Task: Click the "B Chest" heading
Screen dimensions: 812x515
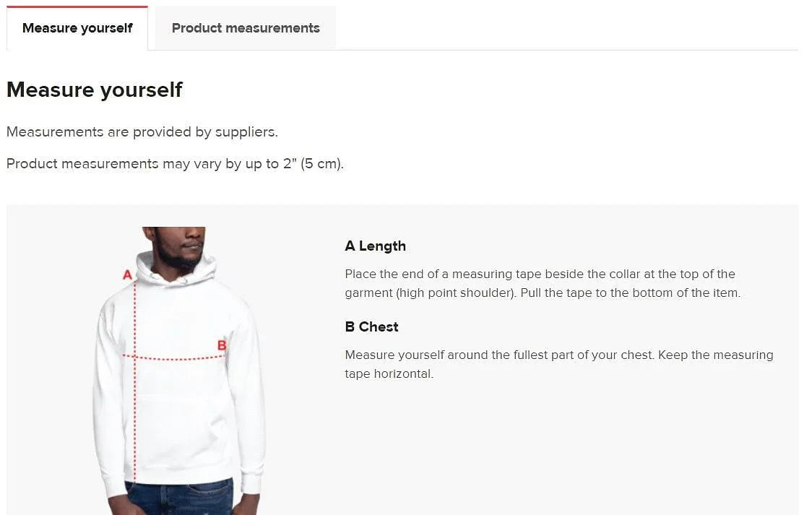Action: (x=371, y=326)
